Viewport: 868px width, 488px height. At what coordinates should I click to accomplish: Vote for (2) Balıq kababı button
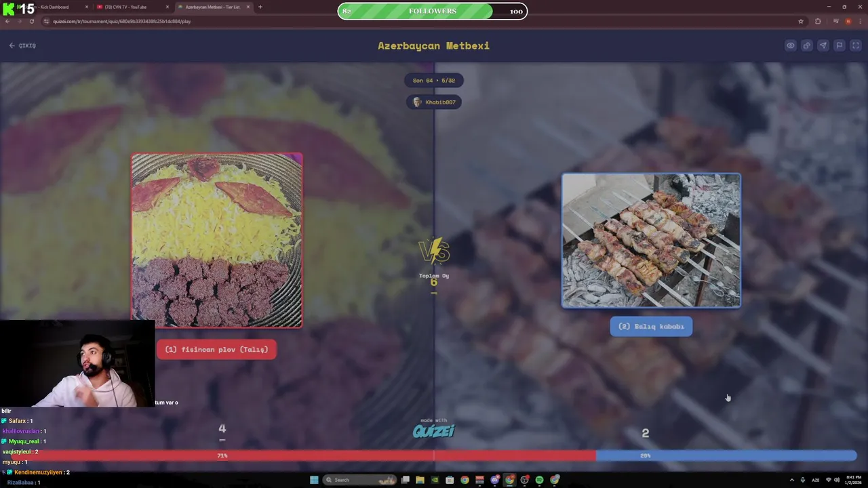[651, 327]
